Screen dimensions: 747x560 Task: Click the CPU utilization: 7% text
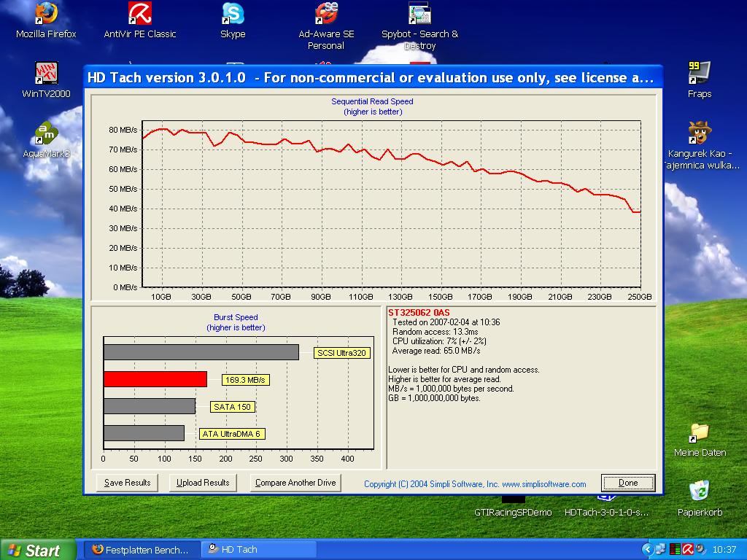(x=438, y=341)
